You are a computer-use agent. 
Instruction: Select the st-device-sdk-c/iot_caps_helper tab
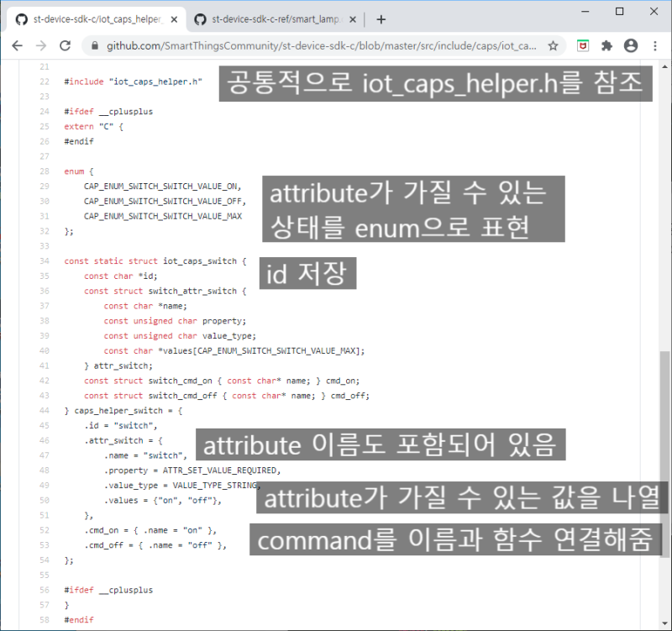tap(97, 19)
